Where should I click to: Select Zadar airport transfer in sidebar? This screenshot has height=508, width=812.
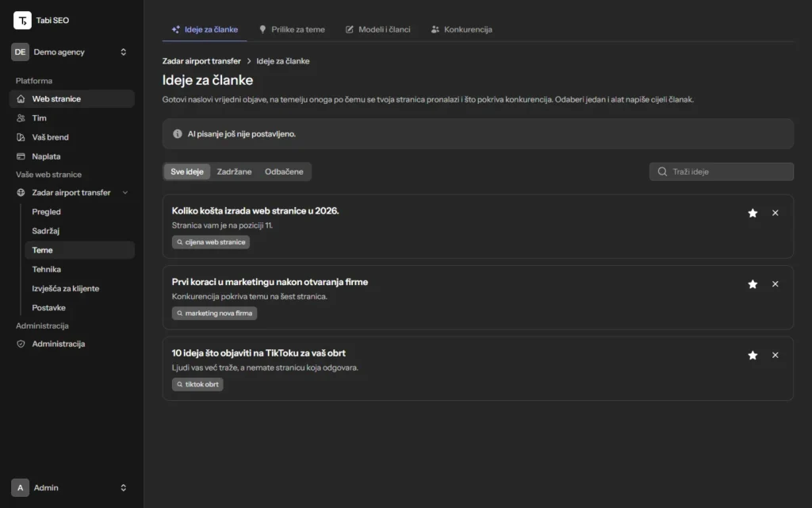71,192
